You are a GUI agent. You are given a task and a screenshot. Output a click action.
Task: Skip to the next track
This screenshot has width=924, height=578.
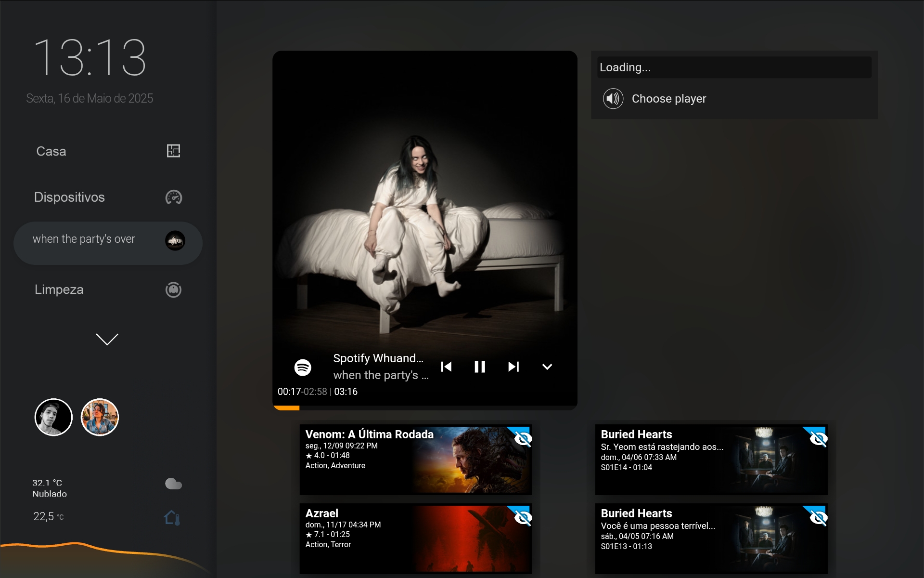pyautogui.click(x=513, y=367)
